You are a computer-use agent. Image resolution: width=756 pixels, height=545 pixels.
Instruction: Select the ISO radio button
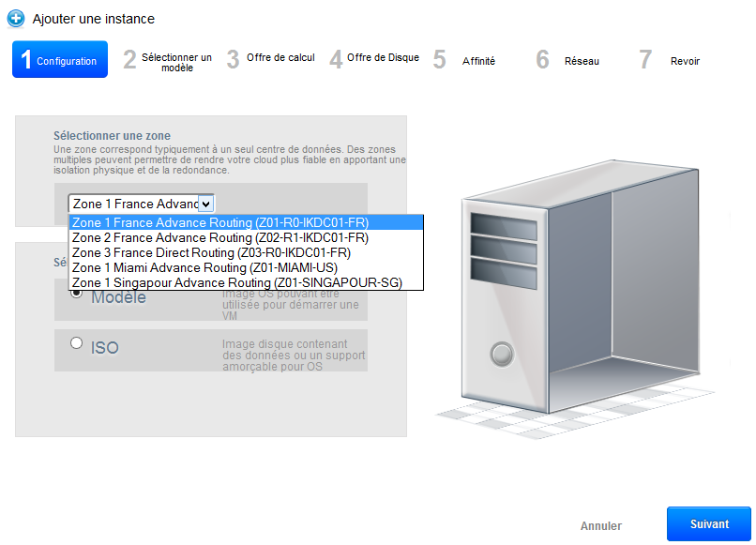point(77,343)
